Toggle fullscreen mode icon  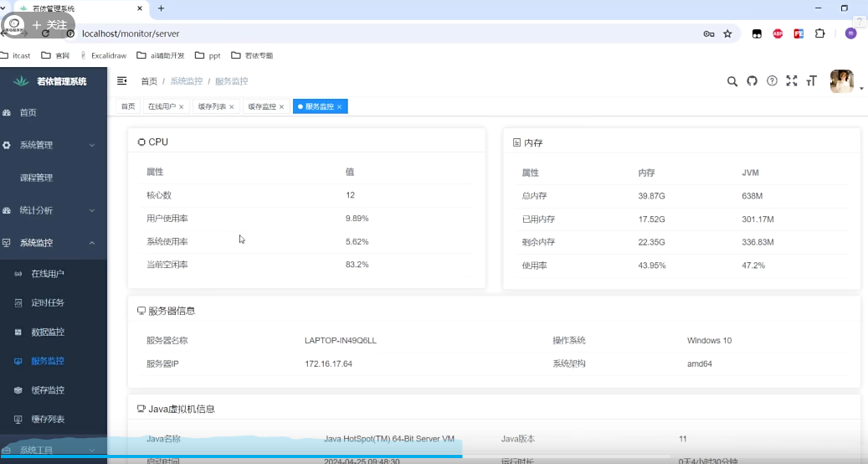(x=792, y=81)
